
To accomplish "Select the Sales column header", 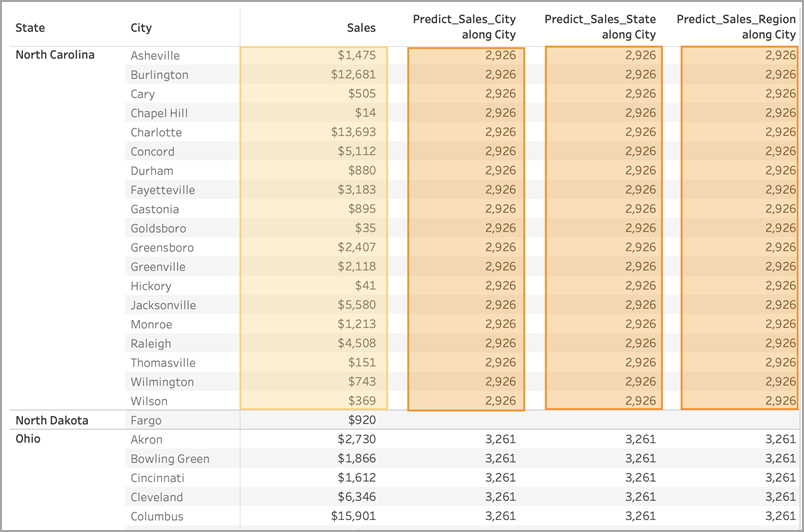I will point(361,28).
